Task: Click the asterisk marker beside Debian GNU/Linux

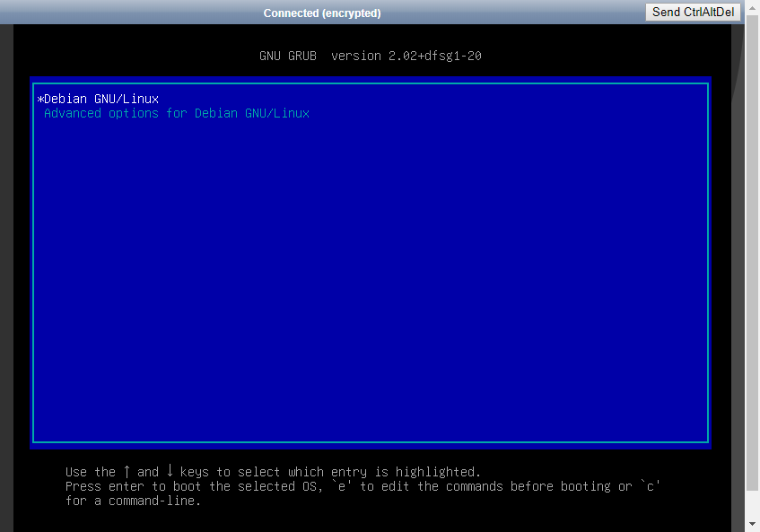Action: tap(40, 100)
